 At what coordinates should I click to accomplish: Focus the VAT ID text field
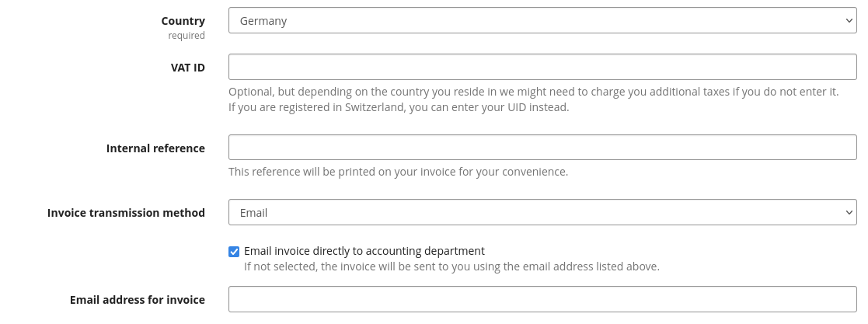point(542,67)
